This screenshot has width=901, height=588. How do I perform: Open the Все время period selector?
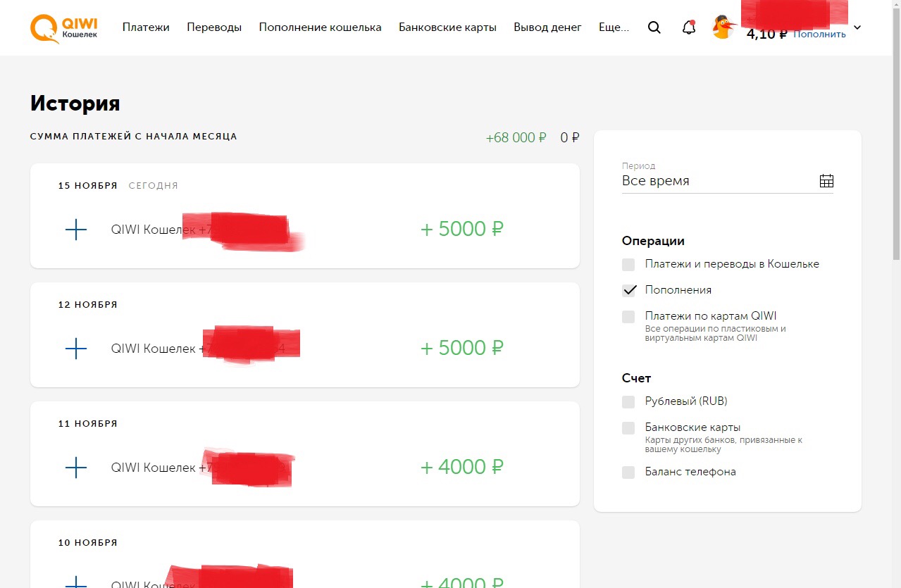click(728, 181)
